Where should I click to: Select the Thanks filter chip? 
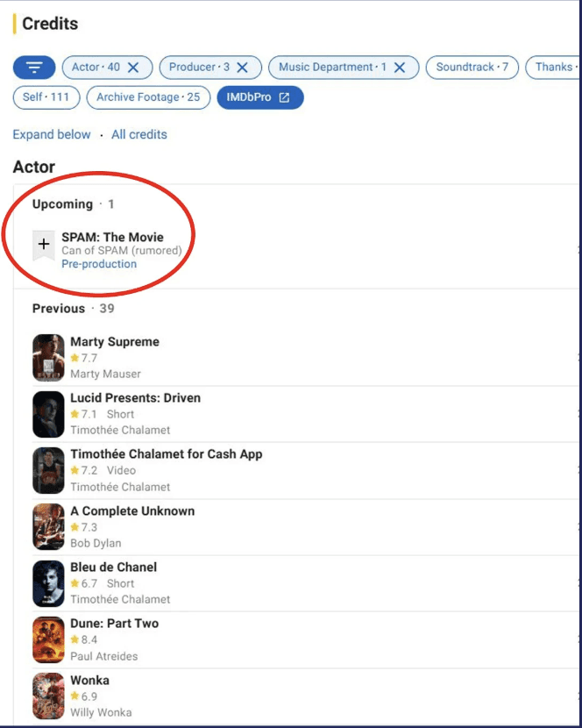coord(553,68)
